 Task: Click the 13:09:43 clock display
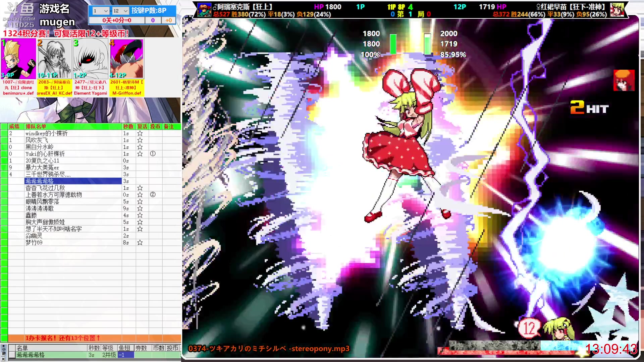point(611,349)
